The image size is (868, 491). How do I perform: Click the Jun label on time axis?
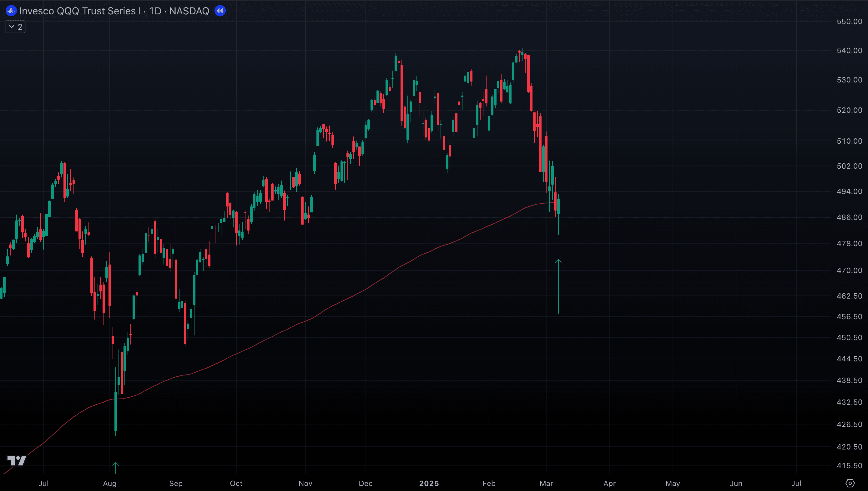pyautogui.click(x=736, y=483)
